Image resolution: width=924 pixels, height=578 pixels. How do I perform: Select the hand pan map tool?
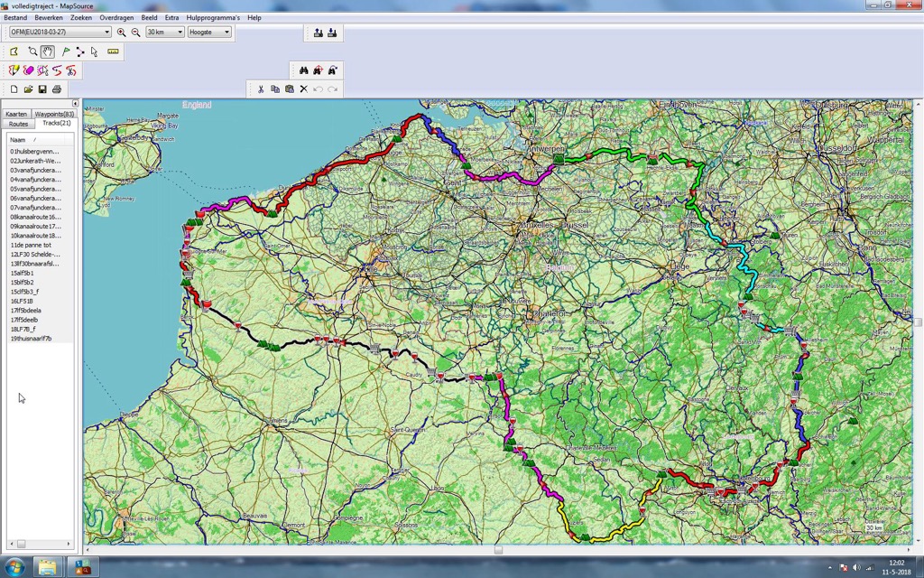click(x=47, y=51)
